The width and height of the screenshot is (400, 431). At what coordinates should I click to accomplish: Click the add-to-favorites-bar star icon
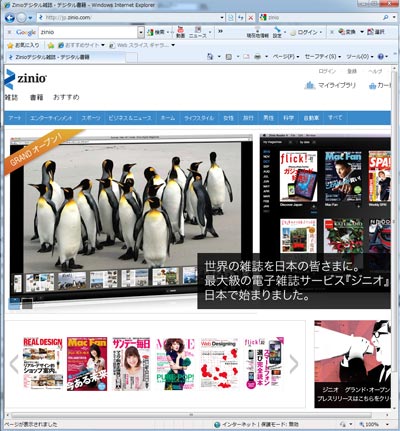51,45
